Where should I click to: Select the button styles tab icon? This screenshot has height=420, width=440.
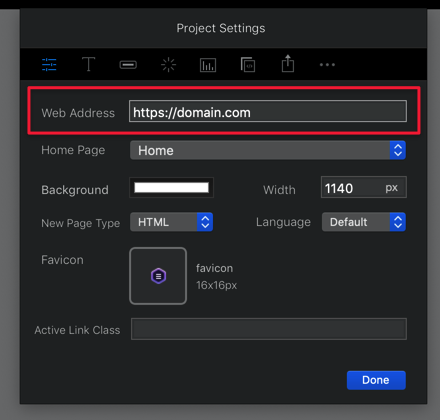click(x=128, y=65)
